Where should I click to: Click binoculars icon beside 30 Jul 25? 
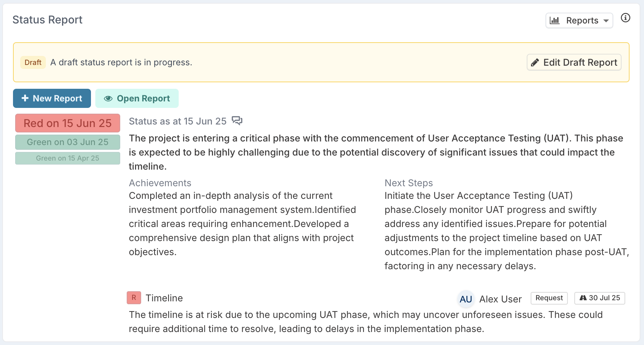coord(583,298)
